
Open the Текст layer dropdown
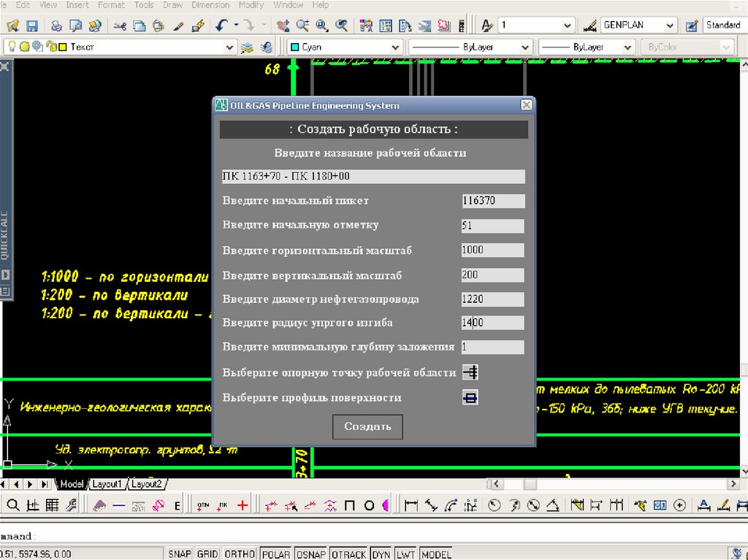(x=229, y=47)
